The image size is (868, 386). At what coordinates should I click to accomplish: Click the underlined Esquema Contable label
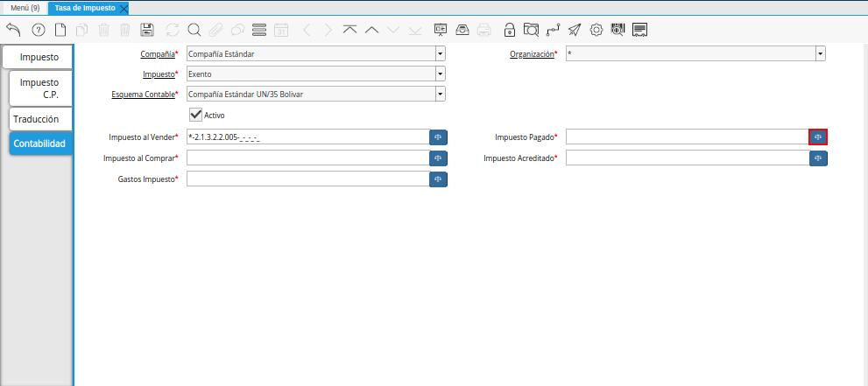click(x=144, y=95)
